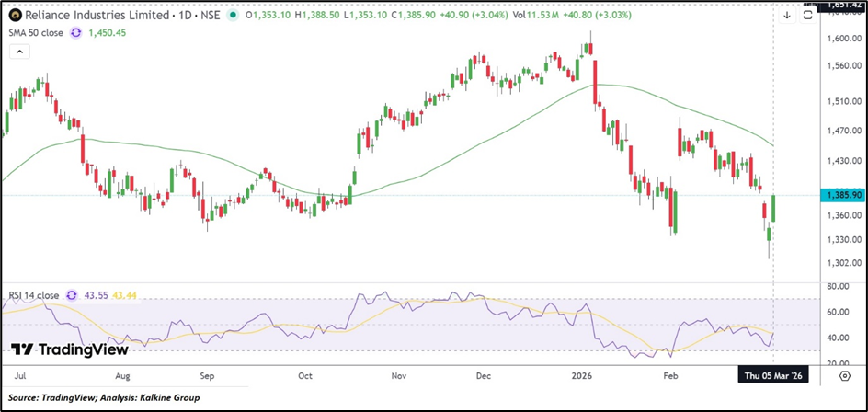Click the SMA value 1,450.45
Image resolution: width=868 pixels, height=412 pixels.
(108, 32)
